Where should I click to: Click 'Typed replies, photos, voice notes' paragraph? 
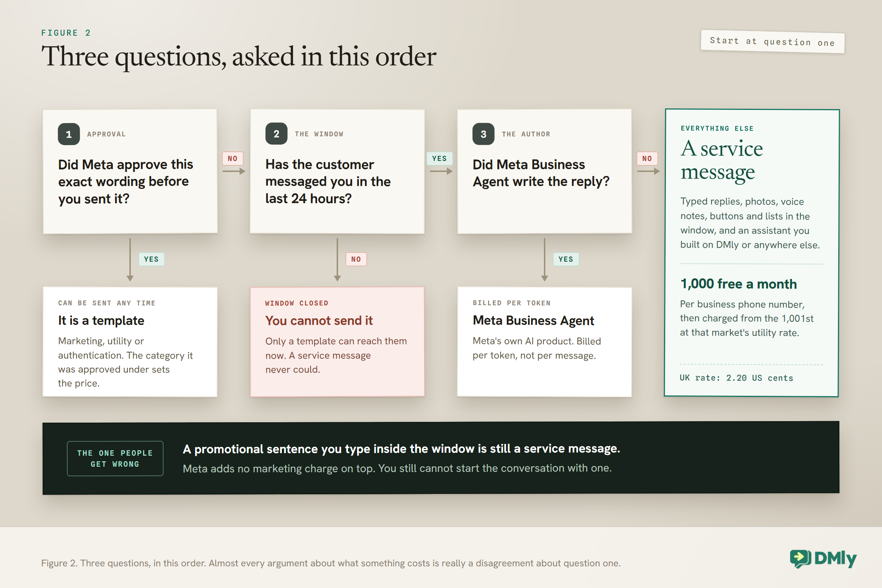pos(750,223)
